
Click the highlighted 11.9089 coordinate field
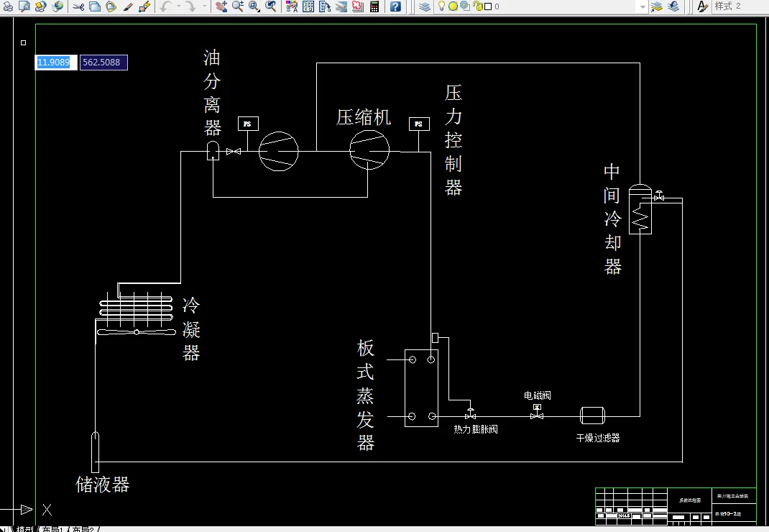pos(56,63)
